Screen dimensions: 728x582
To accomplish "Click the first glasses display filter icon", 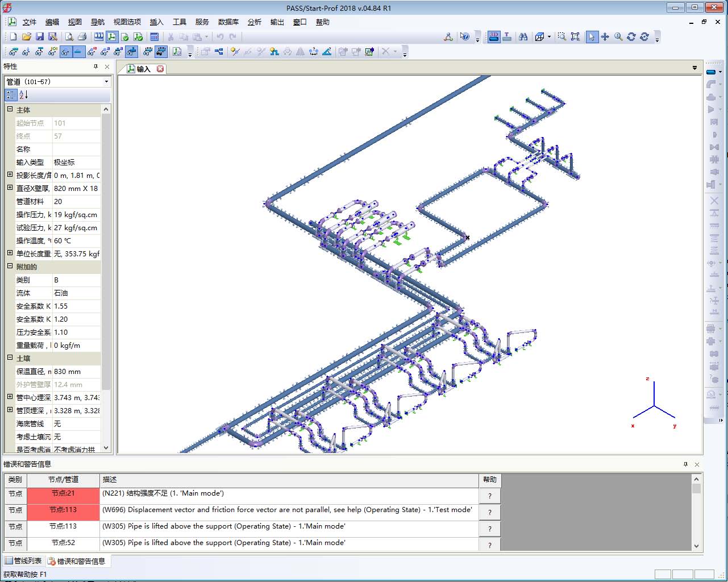I will point(13,52).
